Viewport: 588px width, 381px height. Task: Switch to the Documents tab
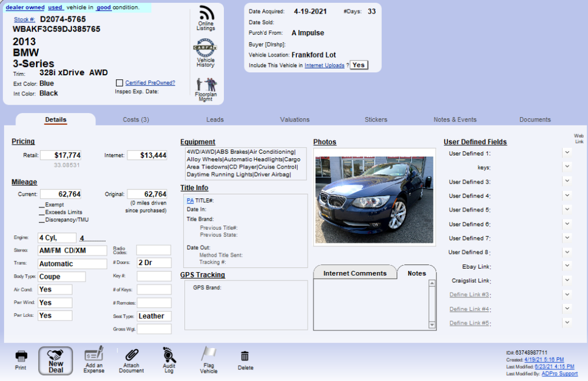534,119
